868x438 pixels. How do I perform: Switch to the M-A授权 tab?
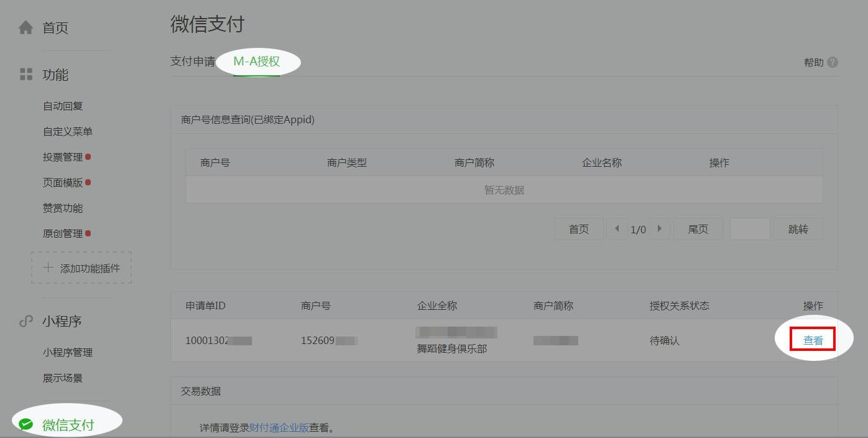pyautogui.click(x=256, y=62)
